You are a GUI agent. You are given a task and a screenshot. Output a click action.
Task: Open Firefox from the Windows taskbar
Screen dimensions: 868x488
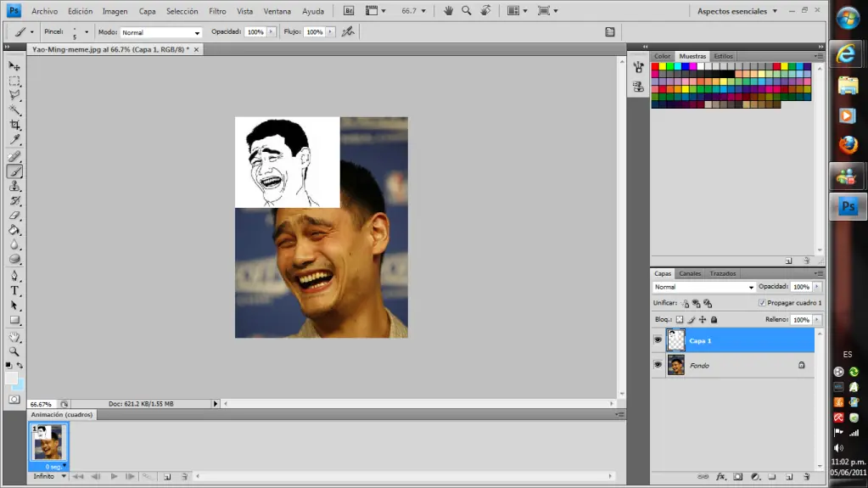point(847,145)
